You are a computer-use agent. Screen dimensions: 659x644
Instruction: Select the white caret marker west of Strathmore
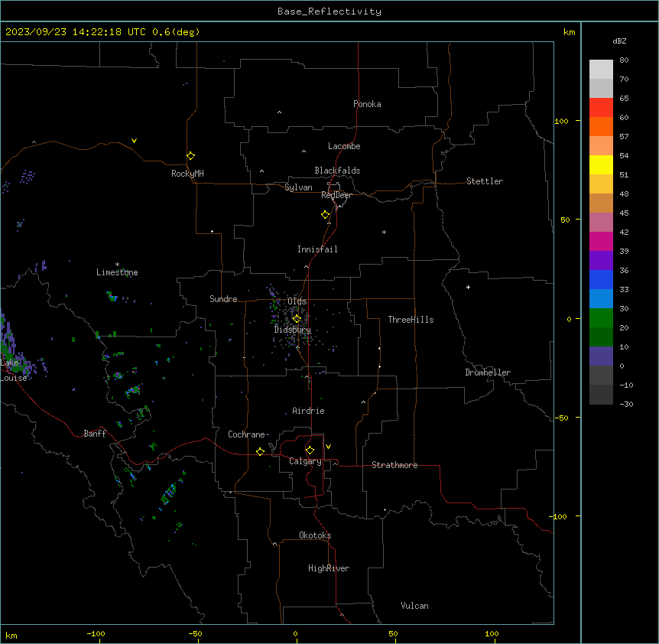[x=336, y=463]
